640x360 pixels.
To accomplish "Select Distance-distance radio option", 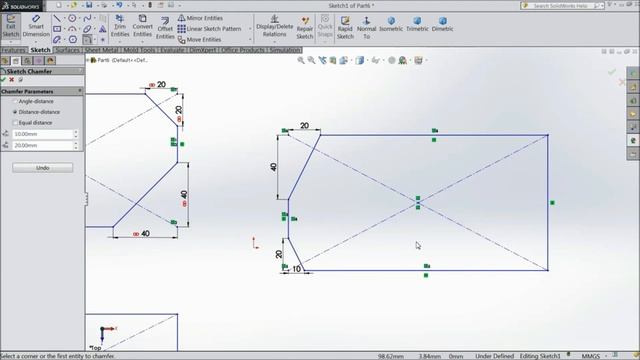I will click(x=15, y=112).
